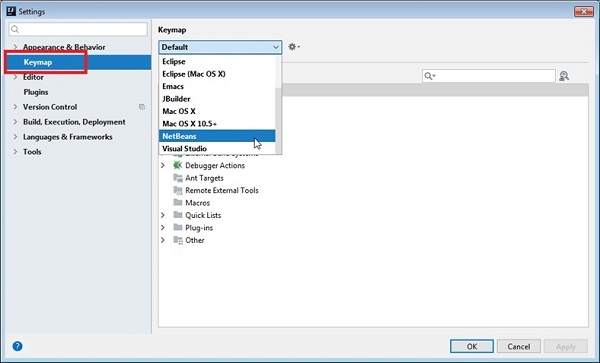
Task: Expand the Plug-ins tree node
Action: click(163, 228)
